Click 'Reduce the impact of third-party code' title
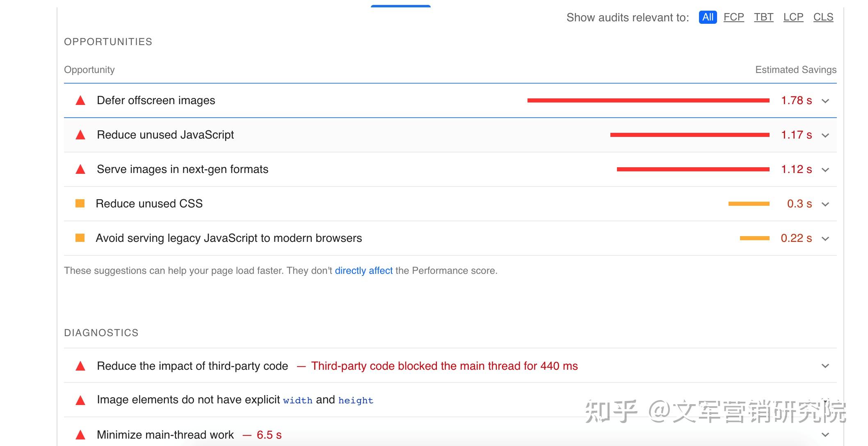868x446 pixels. [x=192, y=366]
